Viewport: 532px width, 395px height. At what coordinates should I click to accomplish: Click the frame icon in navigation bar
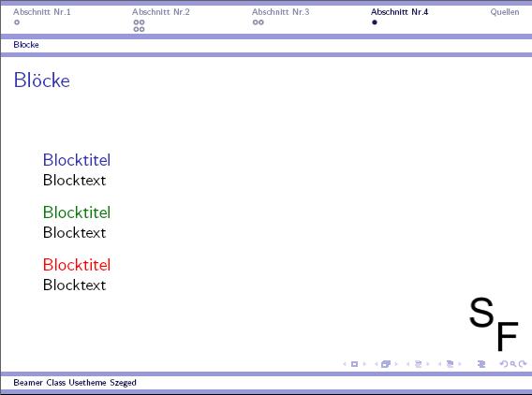pos(386,364)
